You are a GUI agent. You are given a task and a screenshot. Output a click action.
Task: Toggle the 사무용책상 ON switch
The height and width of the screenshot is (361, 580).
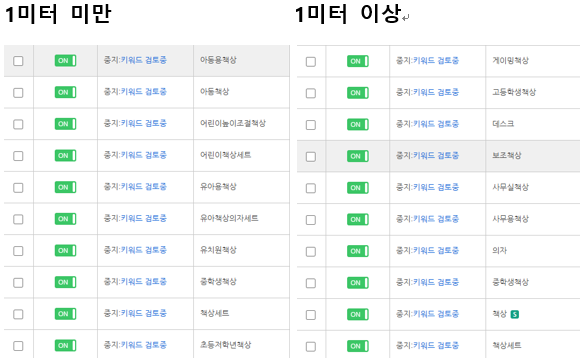(x=358, y=219)
